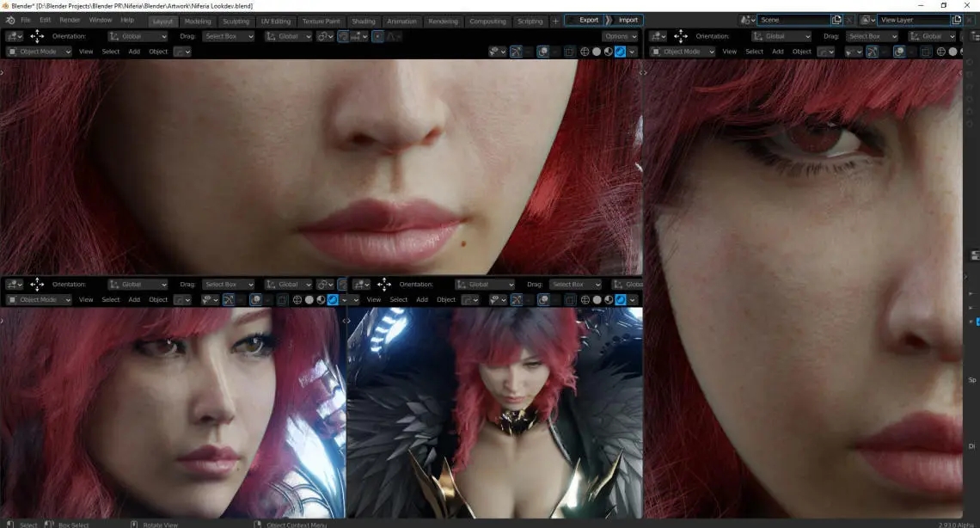Add a new workspace with the plus icon

pyautogui.click(x=555, y=21)
